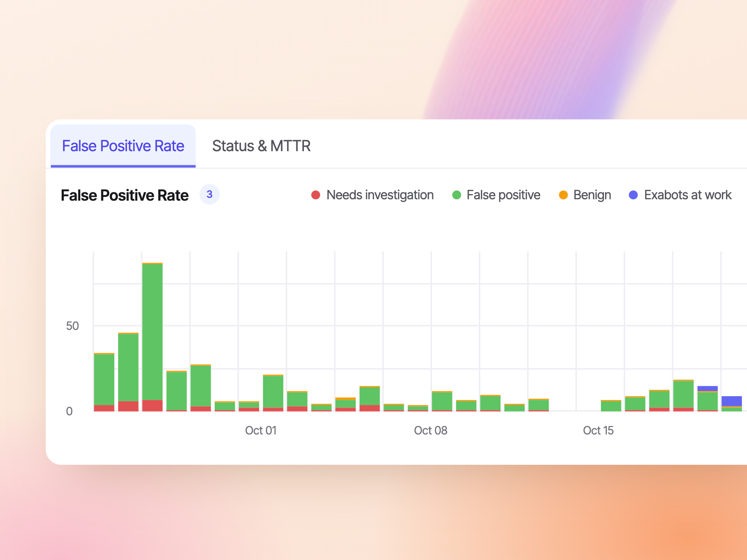Viewport: 747px width, 560px height.
Task: Select the tallest green bar in chart
Action: click(x=153, y=332)
